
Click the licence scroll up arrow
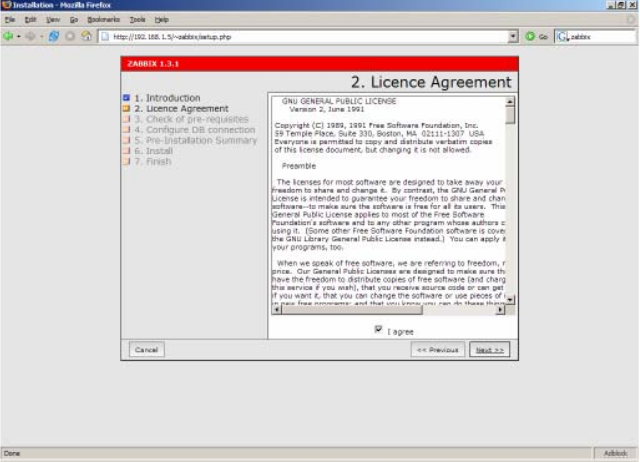click(510, 101)
